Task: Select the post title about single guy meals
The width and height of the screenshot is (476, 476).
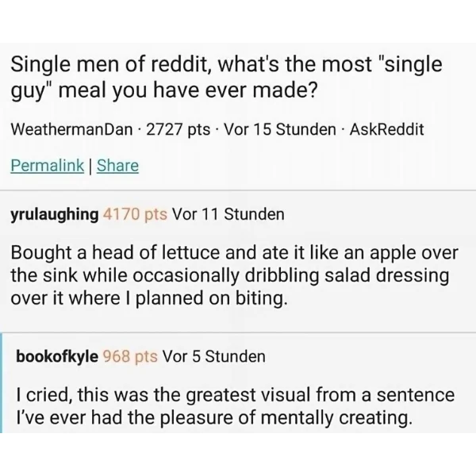Action: 226,77
